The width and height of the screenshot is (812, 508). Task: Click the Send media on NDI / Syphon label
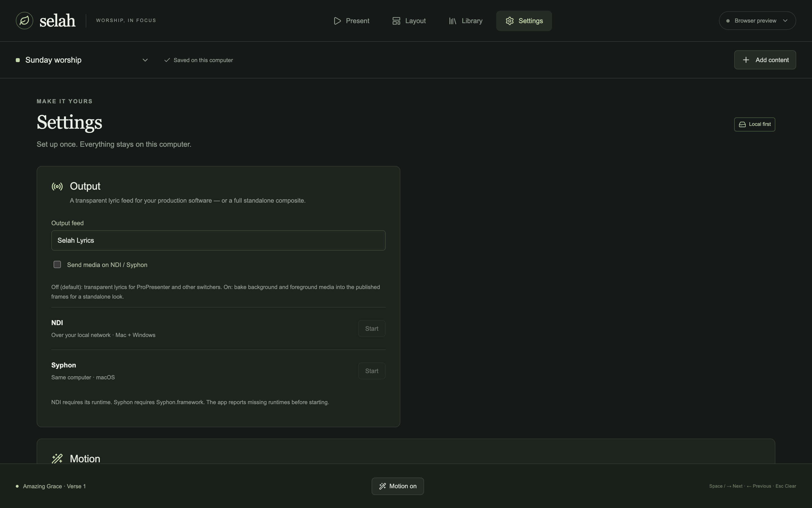107,265
